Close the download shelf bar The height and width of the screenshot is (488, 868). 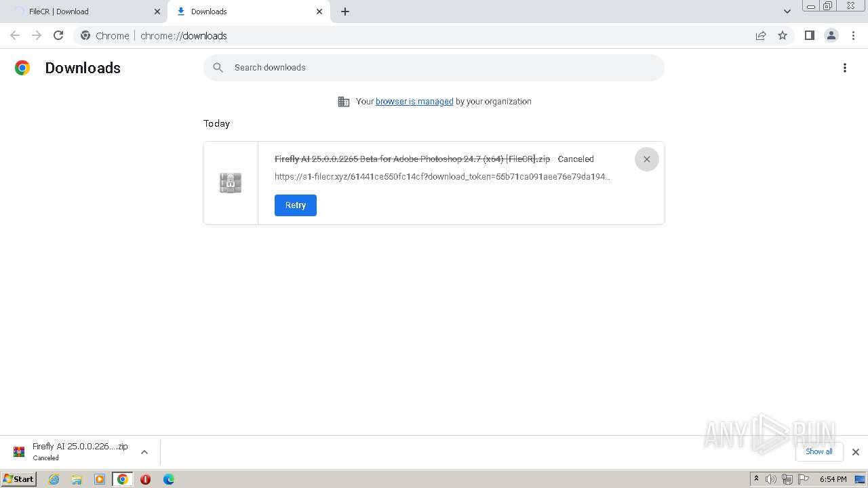(856, 452)
